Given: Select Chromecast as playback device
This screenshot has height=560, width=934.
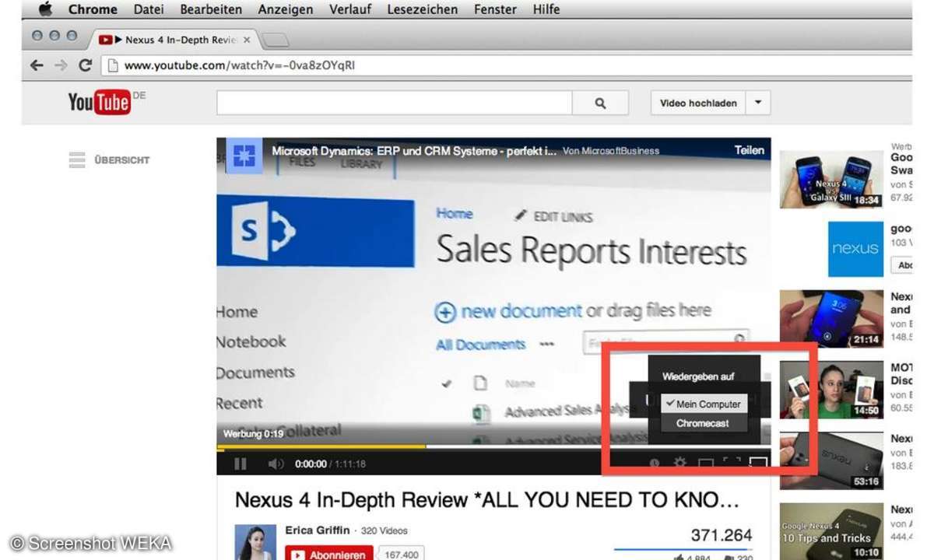Looking at the screenshot, I should pos(704,424).
